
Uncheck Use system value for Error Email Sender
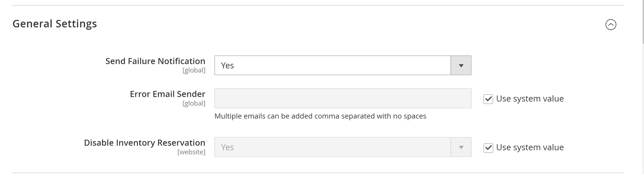[x=488, y=99]
